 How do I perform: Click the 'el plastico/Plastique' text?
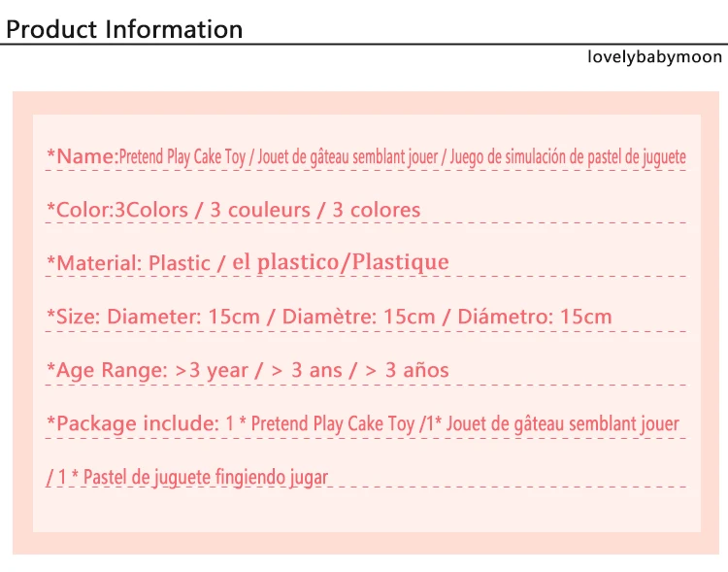[x=341, y=262]
